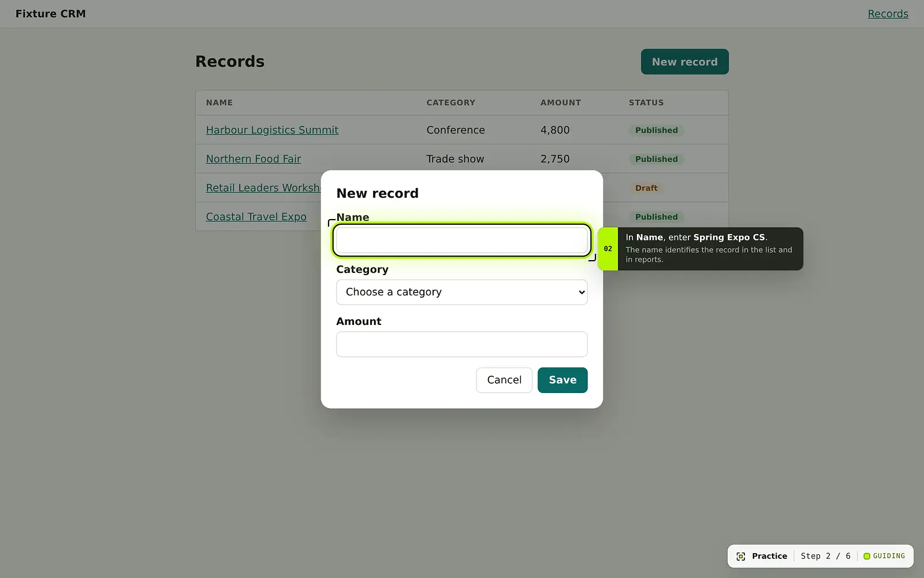The height and width of the screenshot is (578, 924).
Task: Click Published status of Harbour Logistics Summit
Action: [x=657, y=130]
